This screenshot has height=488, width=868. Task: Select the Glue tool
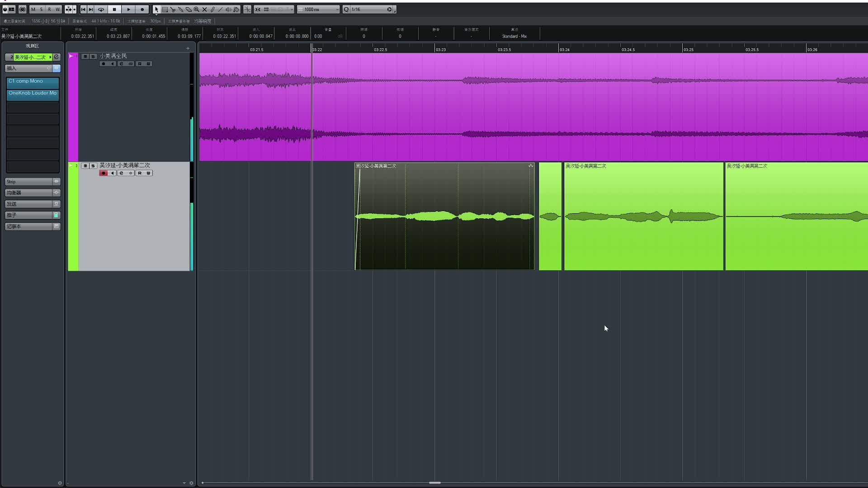pyautogui.click(x=180, y=9)
